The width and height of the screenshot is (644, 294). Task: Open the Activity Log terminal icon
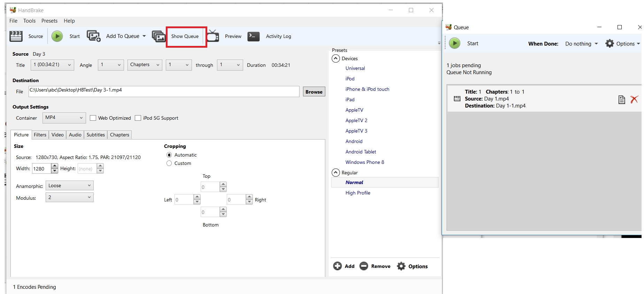coord(253,36)
